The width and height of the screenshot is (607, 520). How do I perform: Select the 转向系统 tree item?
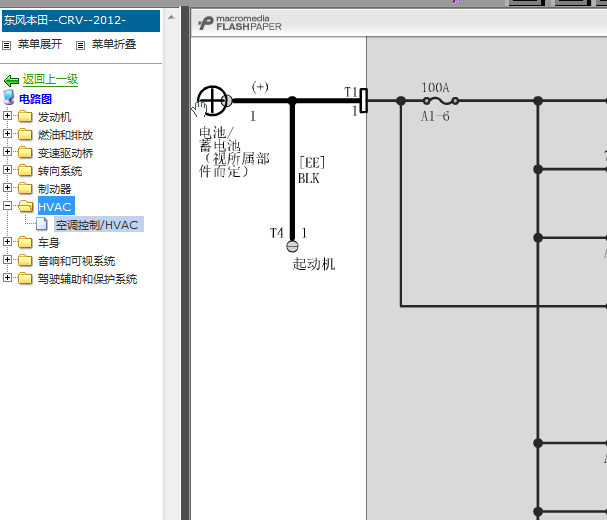pyautogui.click(x=60, y=171)
